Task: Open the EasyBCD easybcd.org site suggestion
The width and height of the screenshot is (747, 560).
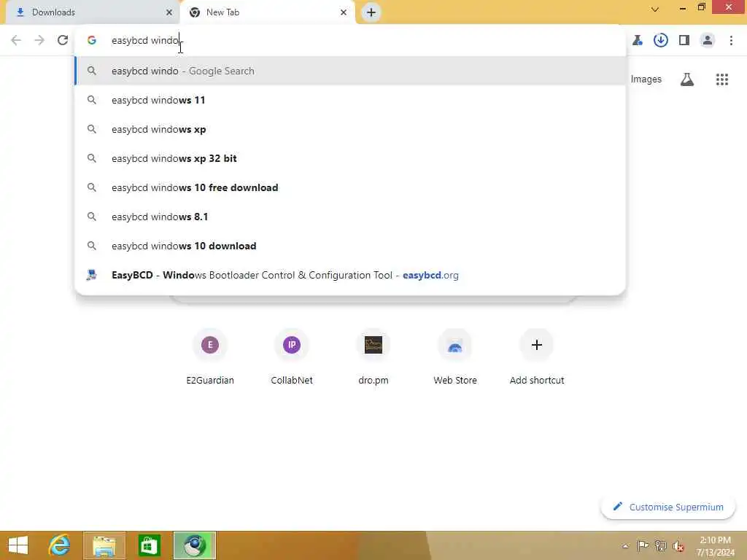Action: [x=351, y=275]
